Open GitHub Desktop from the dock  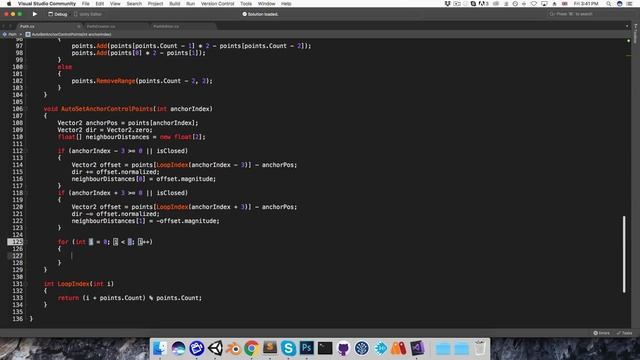[343, 348]
